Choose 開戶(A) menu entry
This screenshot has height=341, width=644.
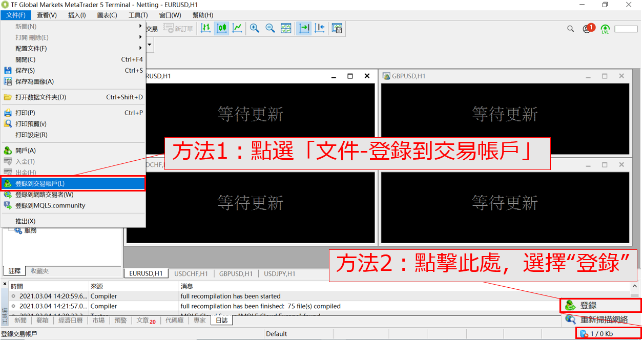coord(73,151)
